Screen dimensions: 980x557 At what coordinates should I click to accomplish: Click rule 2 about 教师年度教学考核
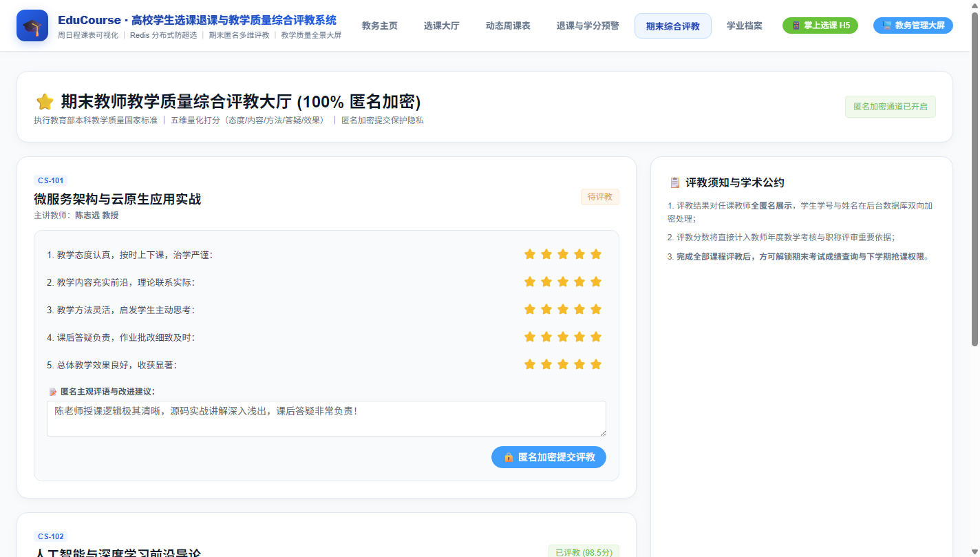pos(781,238)
